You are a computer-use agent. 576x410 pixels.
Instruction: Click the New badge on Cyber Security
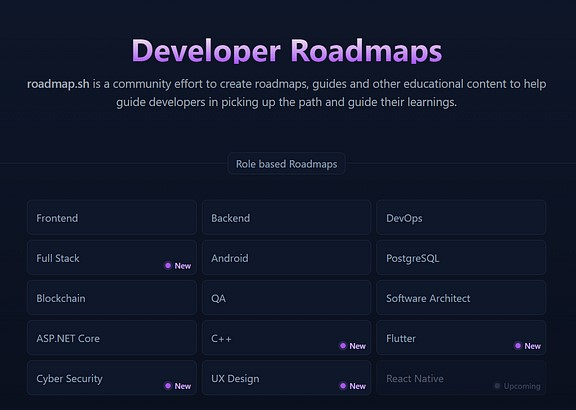[x=178, y=386]
